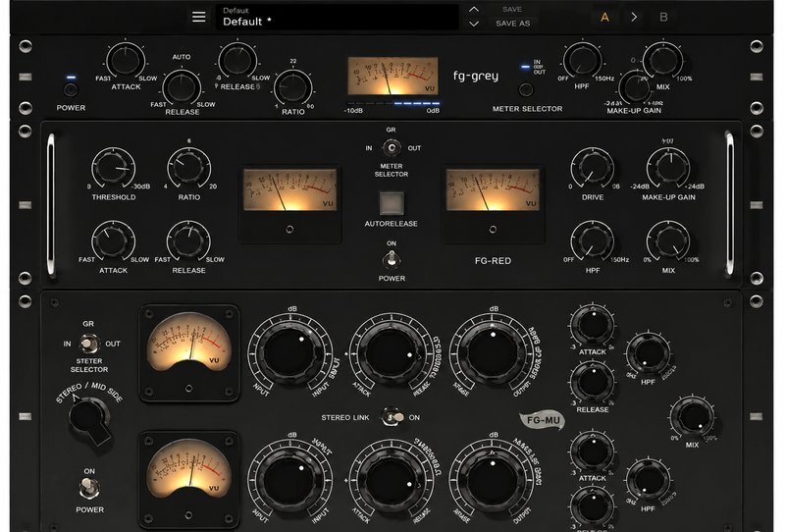Click the FG-MU upper channel THRESHOLD knob

click(392, 352)
